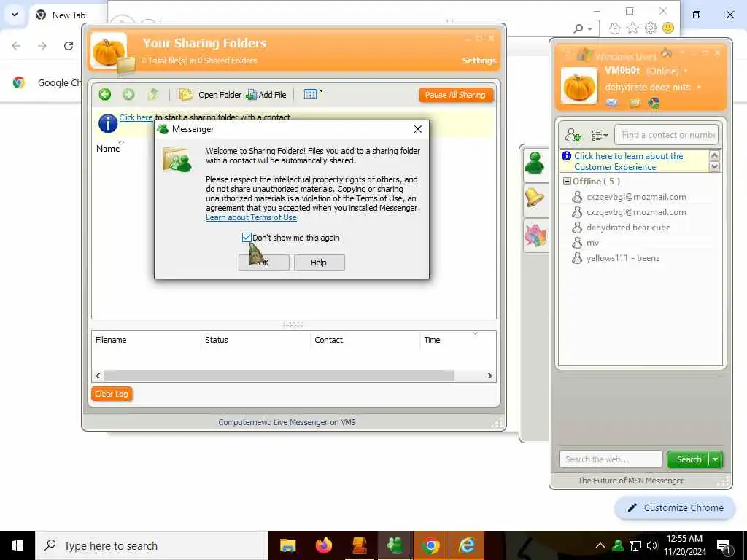This screenshot has height=560, width=747.
Task: Click the log scrollbar right arrow
Action: (489, 376)
